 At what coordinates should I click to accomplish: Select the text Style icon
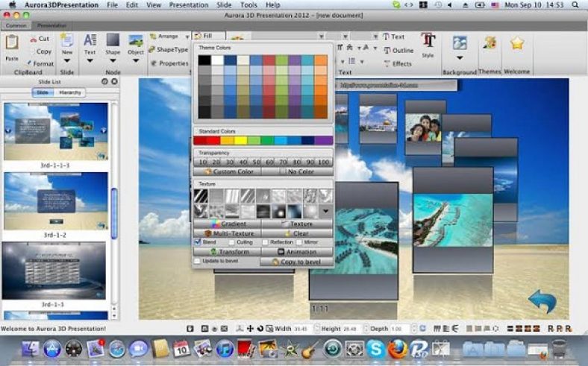click(428, 41)
